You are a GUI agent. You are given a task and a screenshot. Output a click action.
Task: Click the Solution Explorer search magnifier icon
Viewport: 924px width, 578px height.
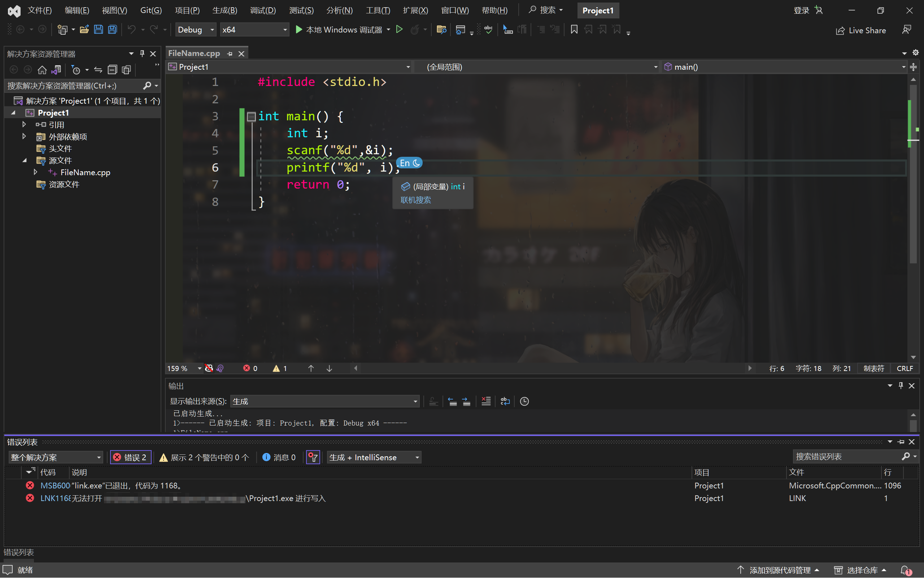click(147, 86)
